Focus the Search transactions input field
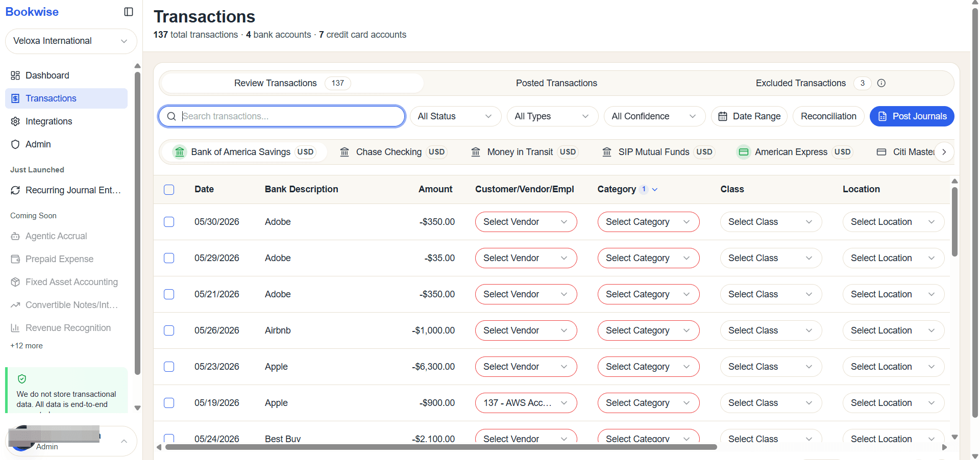 282,116
